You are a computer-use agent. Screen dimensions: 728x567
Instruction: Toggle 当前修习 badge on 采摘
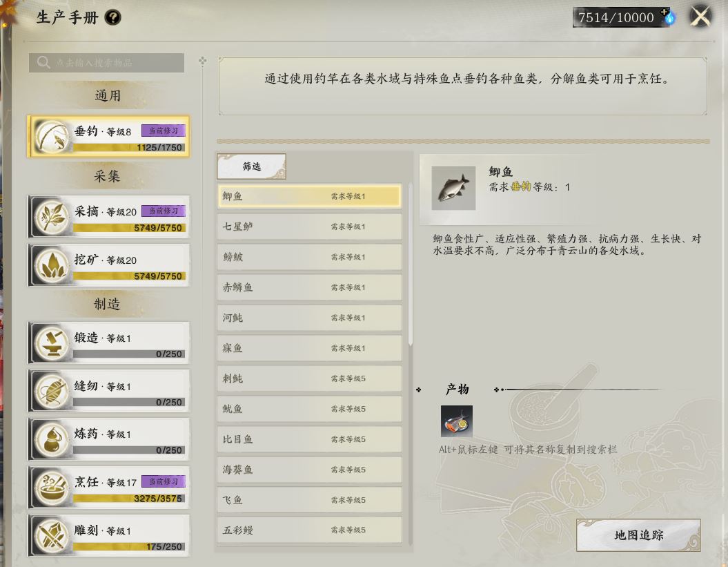164,211
